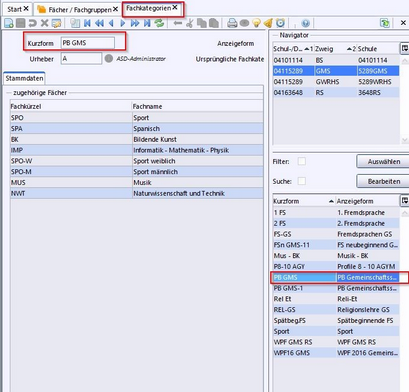The width and height of the screenshot is (409, 392).
Task: Go to next record arrow
Action: point(123,23)
